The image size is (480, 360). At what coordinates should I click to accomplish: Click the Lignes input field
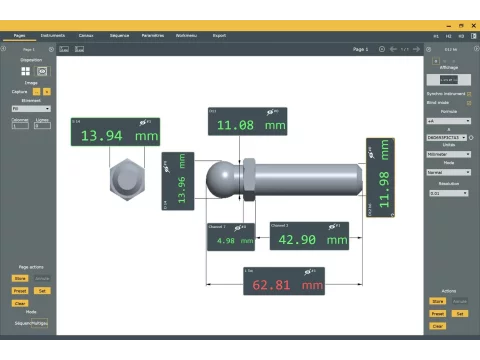tap(42, 126)
